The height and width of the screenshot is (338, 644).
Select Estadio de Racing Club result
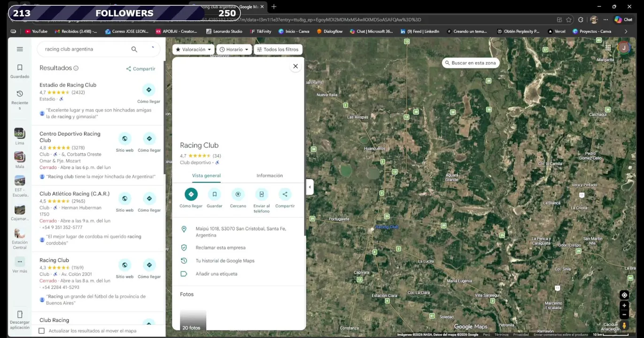pyautogui.click(x=68, y=85)
